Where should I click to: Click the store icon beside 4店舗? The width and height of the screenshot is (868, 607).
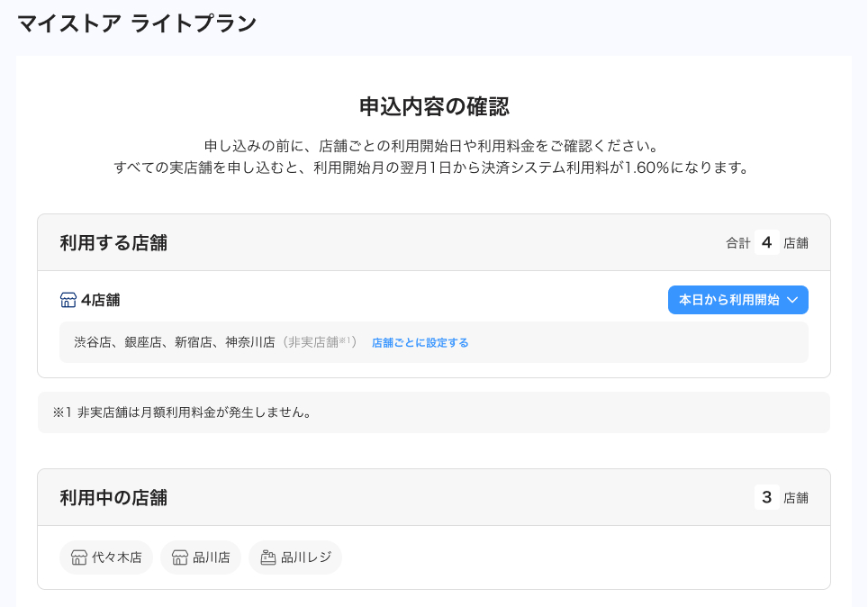point(68,300)
